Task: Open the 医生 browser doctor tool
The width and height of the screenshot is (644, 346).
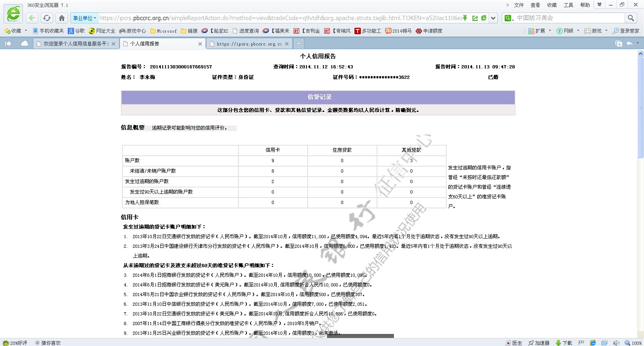Action: pyautogui.click(x=514, y=343)
